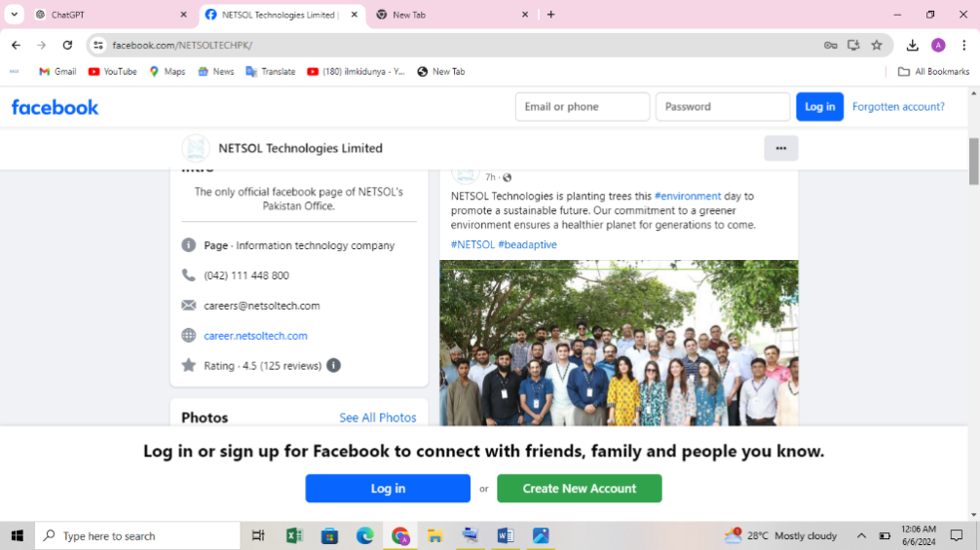Open Chrome three-dot menu
The width and height of the screenshot is (980, 550).
[963, 45]
